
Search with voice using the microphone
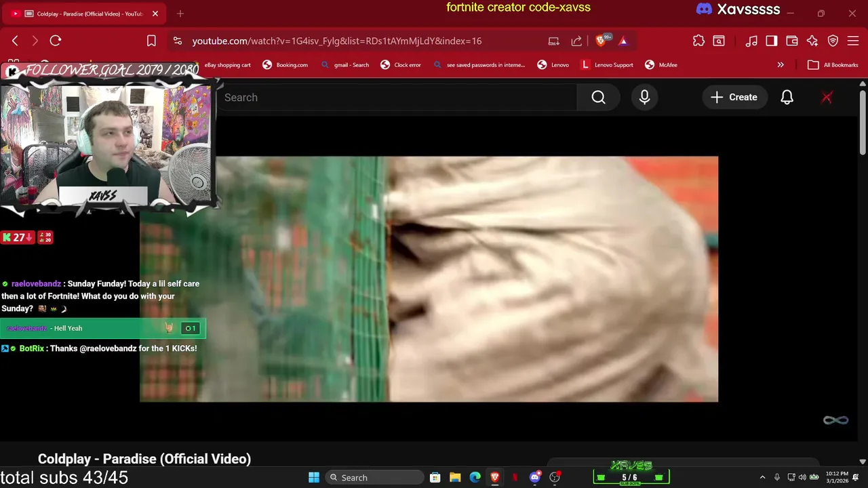[x=644, y=98]
